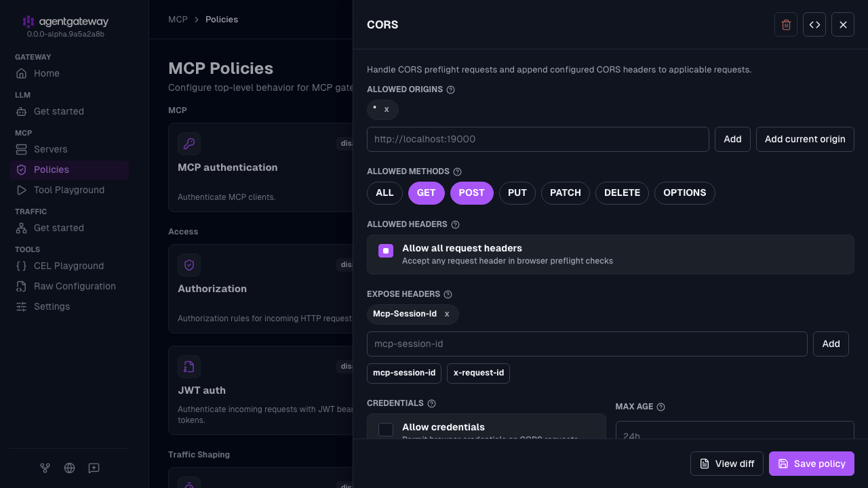This screenshot has width=868, height=488.
Task: Show help for Allowed Origins
Action: pyautogui.click(x=451, y=89)
